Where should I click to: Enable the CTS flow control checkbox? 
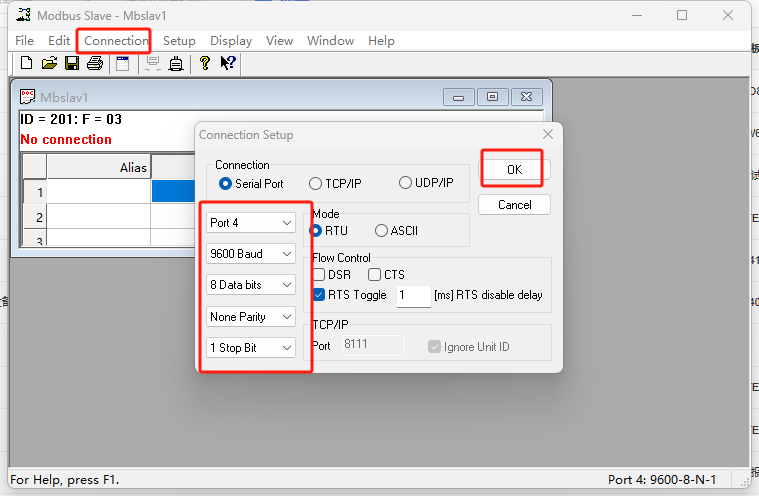pyautogui.click(x=374, y=274)
